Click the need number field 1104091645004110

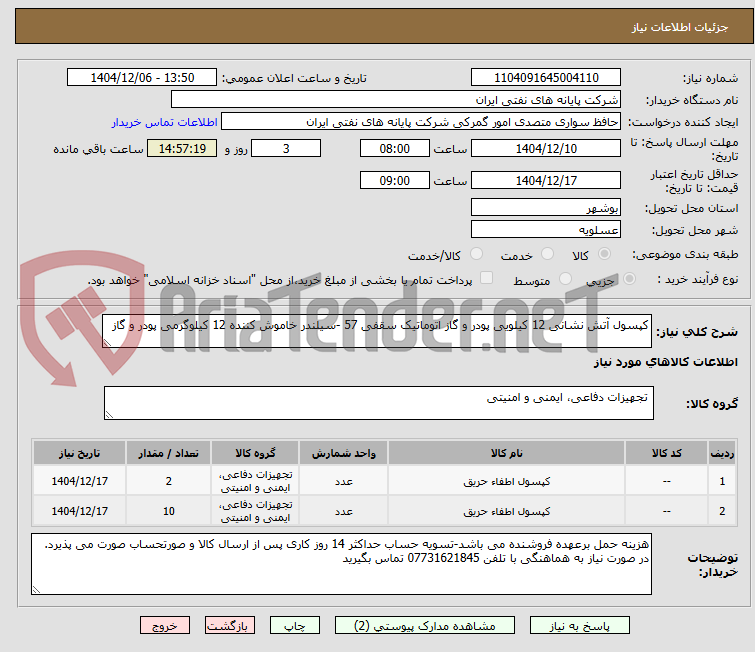click(546, 78)
